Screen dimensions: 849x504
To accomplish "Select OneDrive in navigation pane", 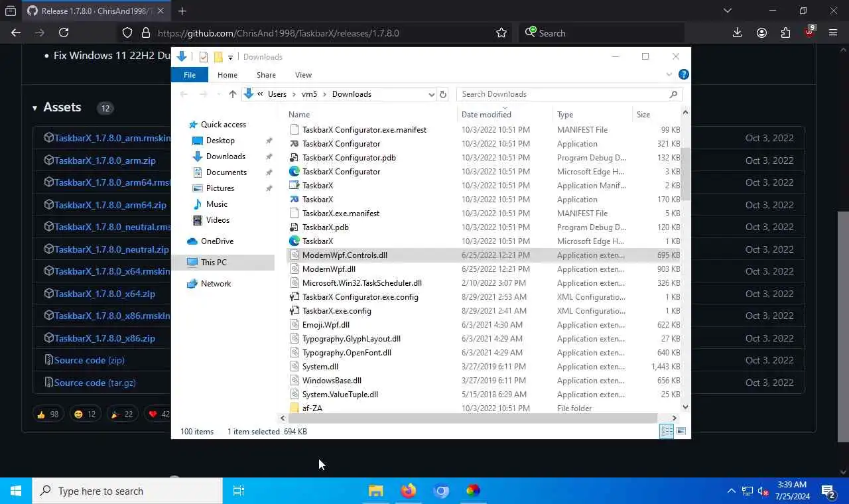I will [217, 241].
